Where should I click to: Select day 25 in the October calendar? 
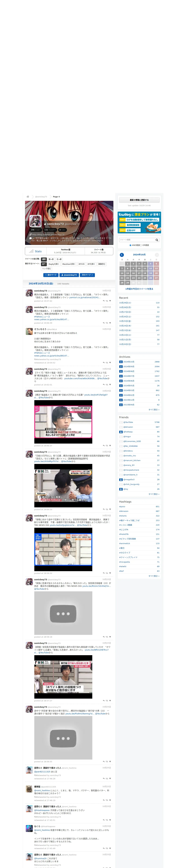tap(145, 278)
